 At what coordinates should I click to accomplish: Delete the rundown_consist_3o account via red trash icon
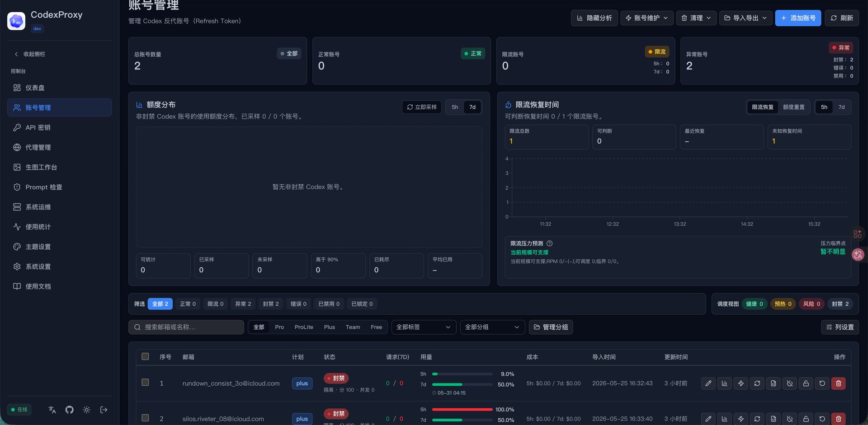click(x=839, y=383)
